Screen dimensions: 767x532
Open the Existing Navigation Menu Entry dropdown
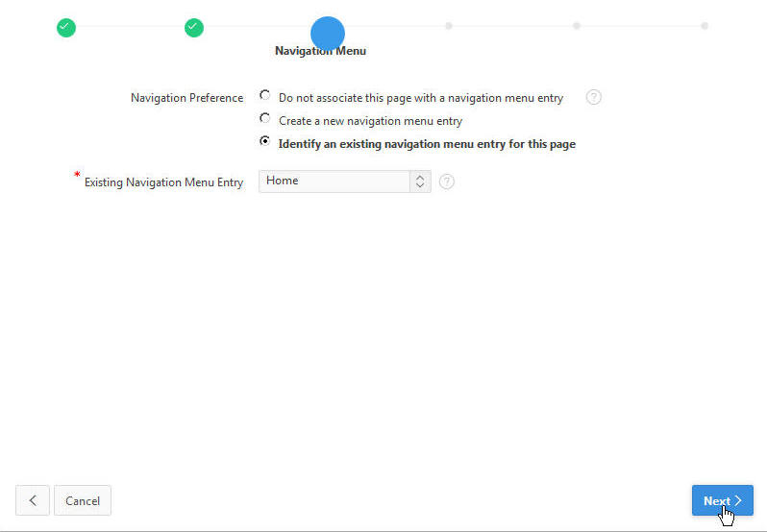click(345, 181)
